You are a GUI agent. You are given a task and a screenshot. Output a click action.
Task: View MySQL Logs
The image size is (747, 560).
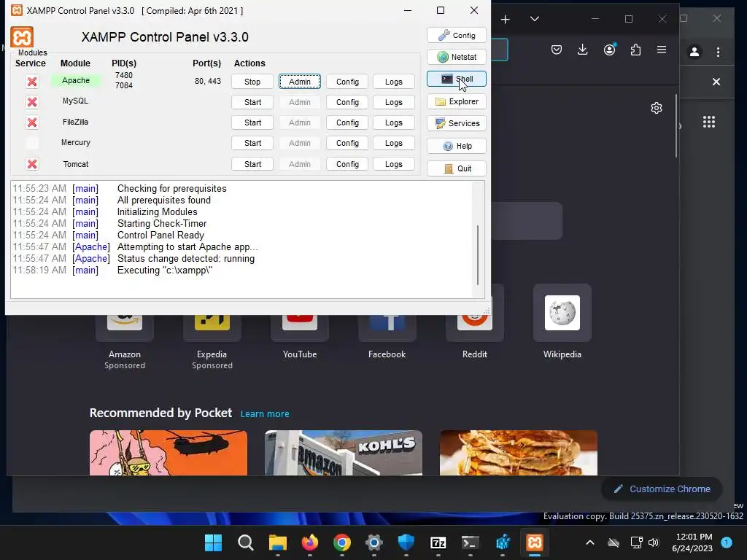click(393, 102)
